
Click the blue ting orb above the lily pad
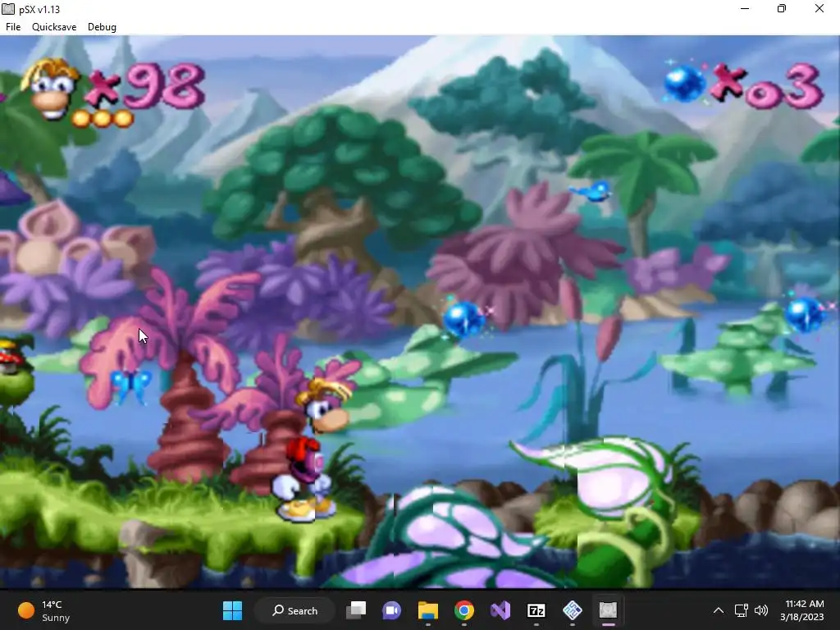click(x=464, y=318)
